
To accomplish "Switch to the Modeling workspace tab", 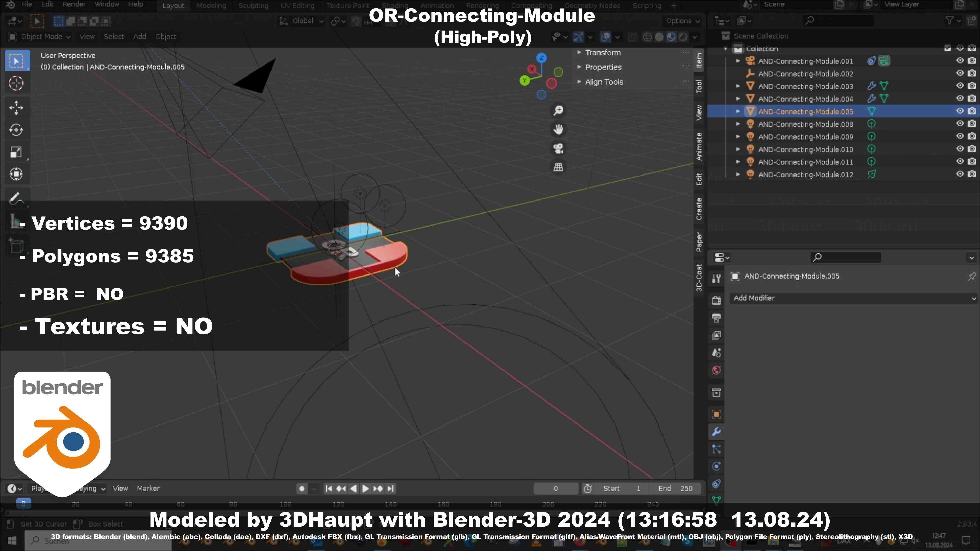I will (x=211, y=6).
